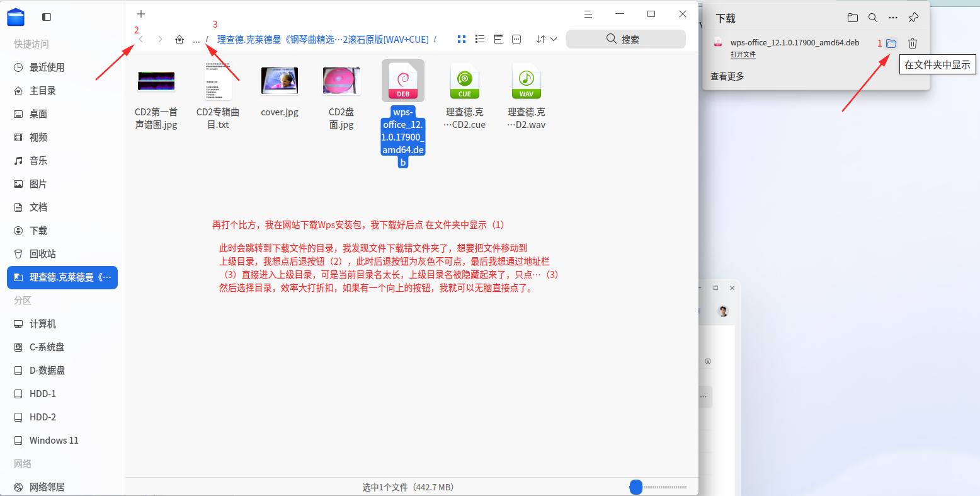Image resolution: width=980 pixels, height=496 pixels.
Task: Open 最近使用 in sidebar
Action: coord(62,67)
